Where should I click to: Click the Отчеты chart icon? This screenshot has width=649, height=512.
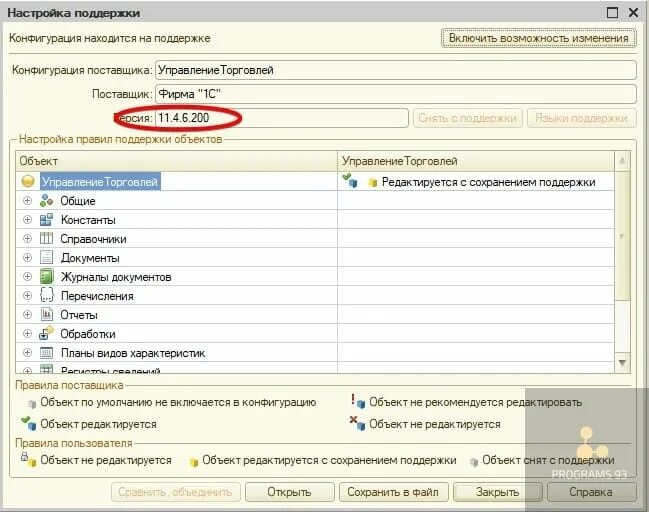click(x=46, y=315)
